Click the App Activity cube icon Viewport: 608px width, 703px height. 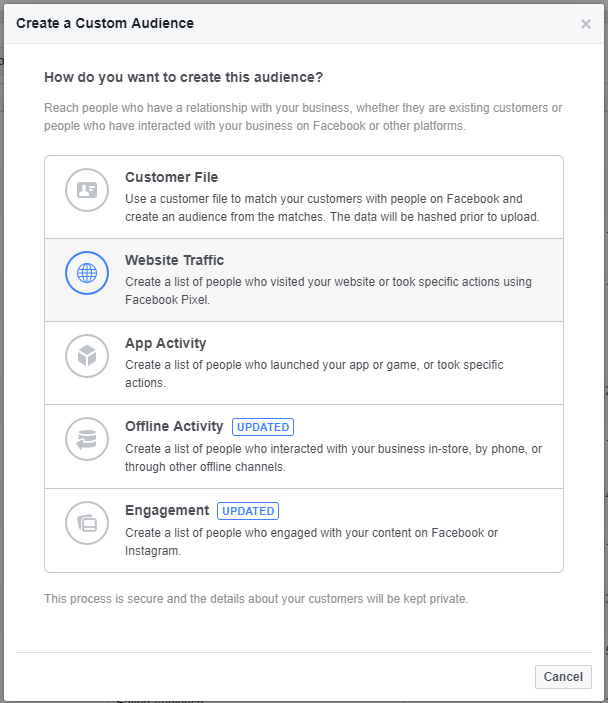(x=87, y=356)
